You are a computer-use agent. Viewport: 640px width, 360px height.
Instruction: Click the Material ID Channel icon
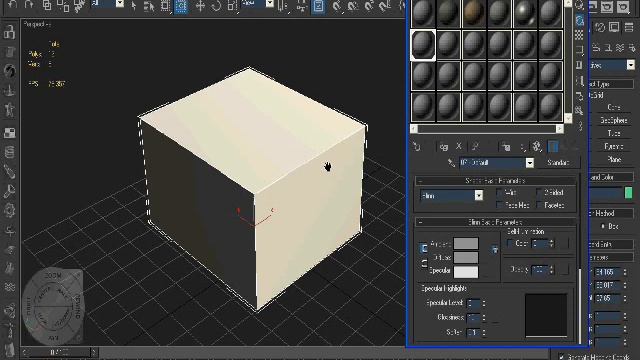pos(522,147)
